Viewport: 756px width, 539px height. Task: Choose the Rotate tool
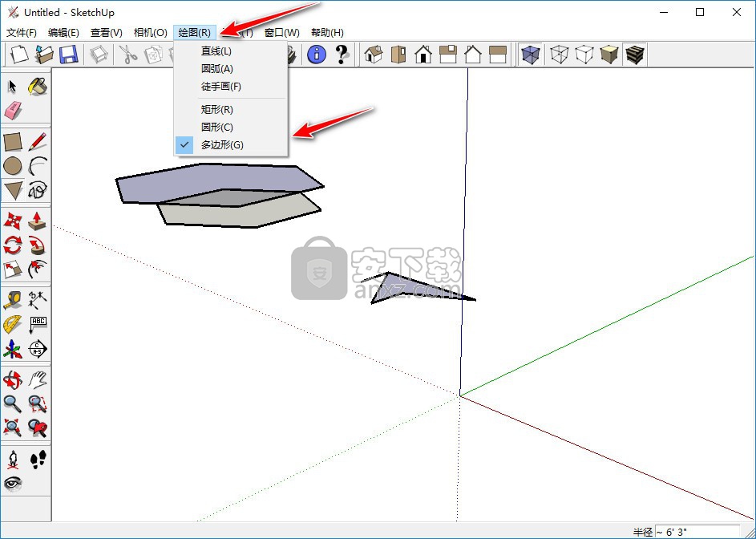[x=13, y=245]
